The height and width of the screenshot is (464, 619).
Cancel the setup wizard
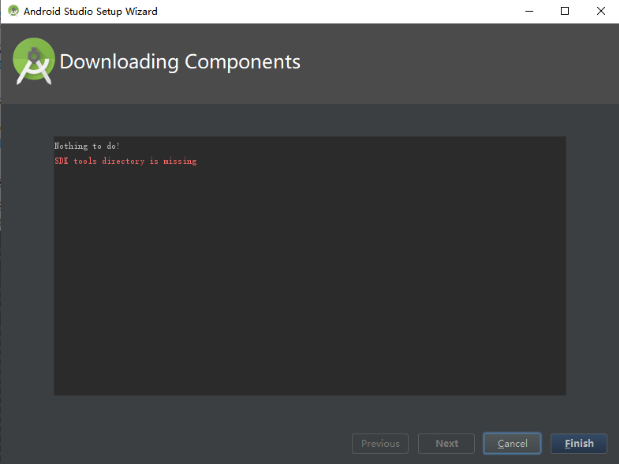512,443
